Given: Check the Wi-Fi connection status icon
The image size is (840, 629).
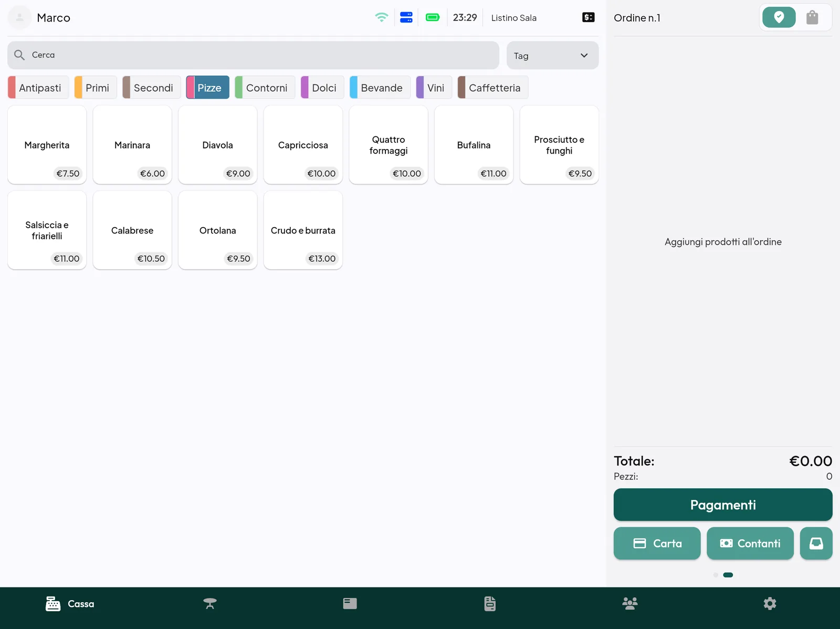Looking at the screenshot, I should 382,17.
